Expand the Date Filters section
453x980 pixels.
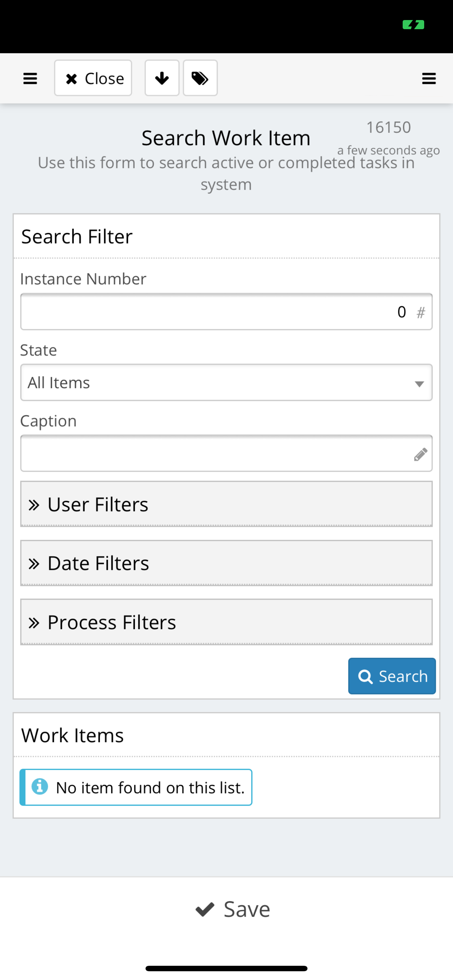coord(226,563)
